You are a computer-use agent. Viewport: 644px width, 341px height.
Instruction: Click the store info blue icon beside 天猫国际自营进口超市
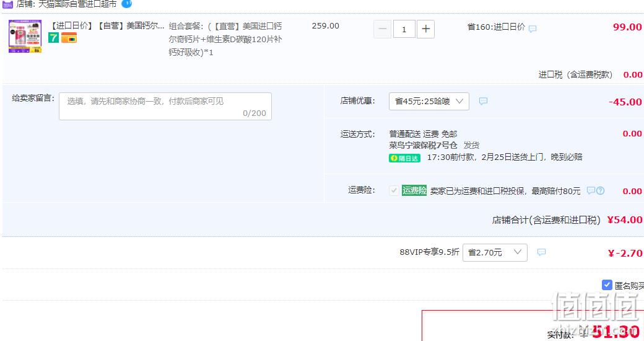point(126,4)
